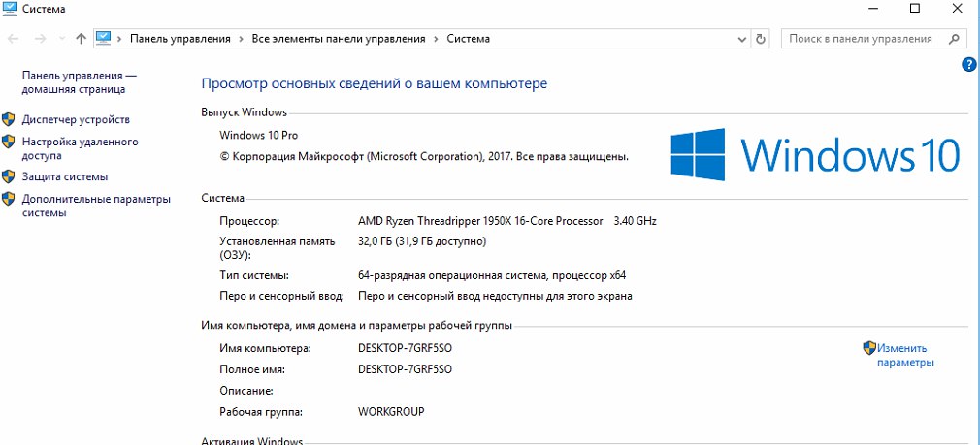The width and height of the screenshot is (980, 445).
Task: Click the shield icon beside 'Настройка удаленного доступа'
Action: coord(8,142)
